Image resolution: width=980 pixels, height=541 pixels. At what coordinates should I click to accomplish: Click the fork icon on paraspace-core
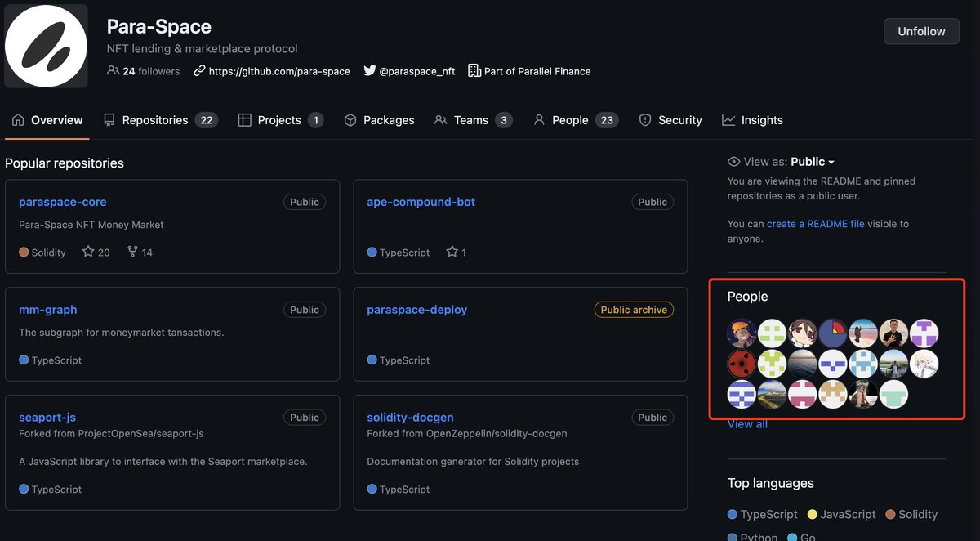coord(131,252)
